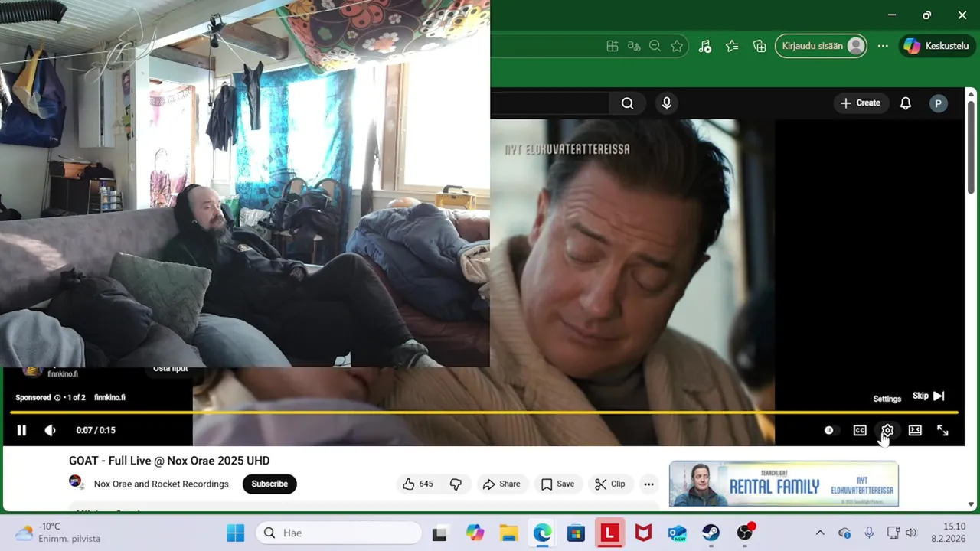Click the scroll down arrow of page

pos(971,504)
